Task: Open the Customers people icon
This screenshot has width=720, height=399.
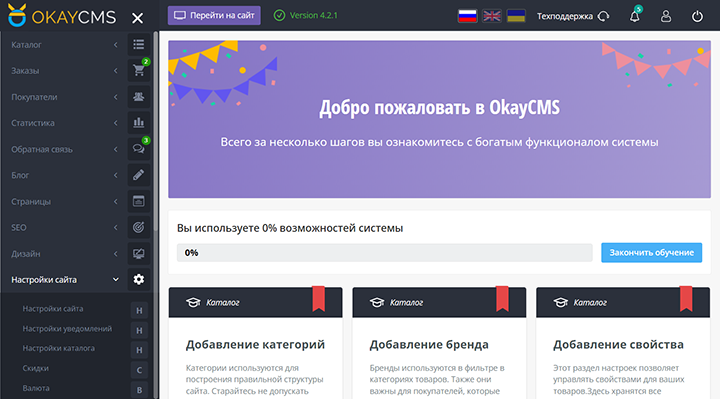Action: [139, 97]
